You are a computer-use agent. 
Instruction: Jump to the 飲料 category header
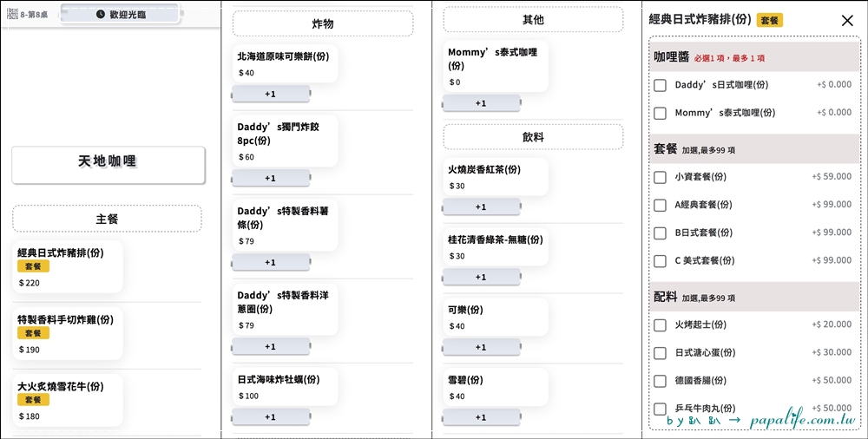click(x=533, y=137)
